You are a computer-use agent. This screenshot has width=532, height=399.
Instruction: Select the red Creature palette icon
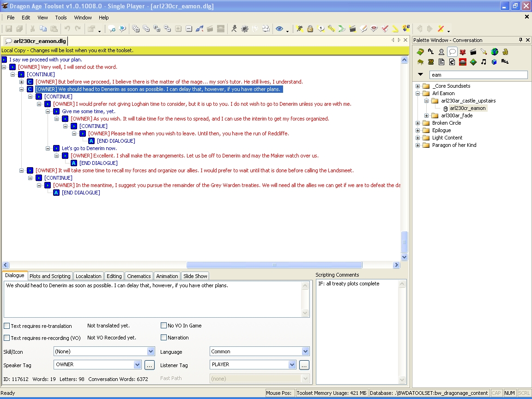click(x=462, y=52)
